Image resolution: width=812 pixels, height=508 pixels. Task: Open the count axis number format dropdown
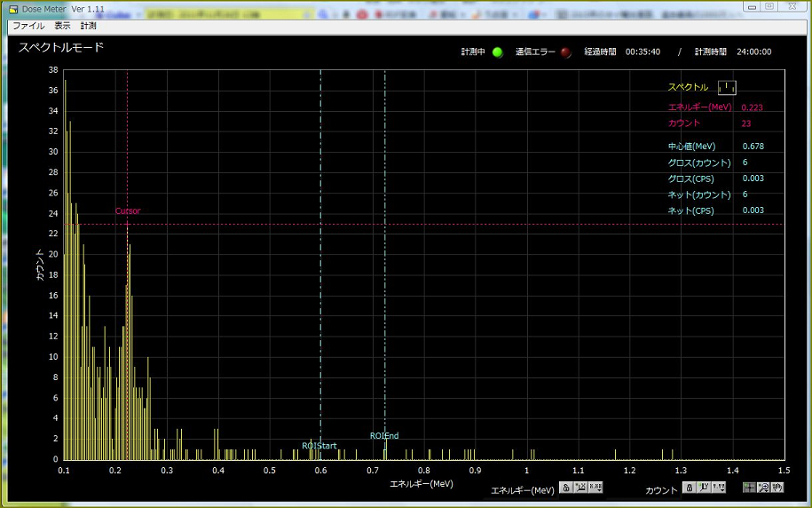coord(717,488)
